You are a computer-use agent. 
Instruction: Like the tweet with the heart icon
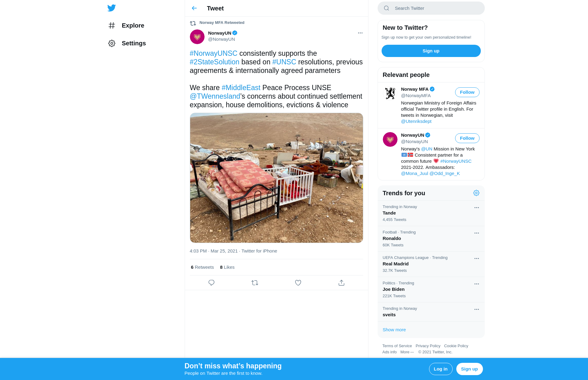point(298,283)
